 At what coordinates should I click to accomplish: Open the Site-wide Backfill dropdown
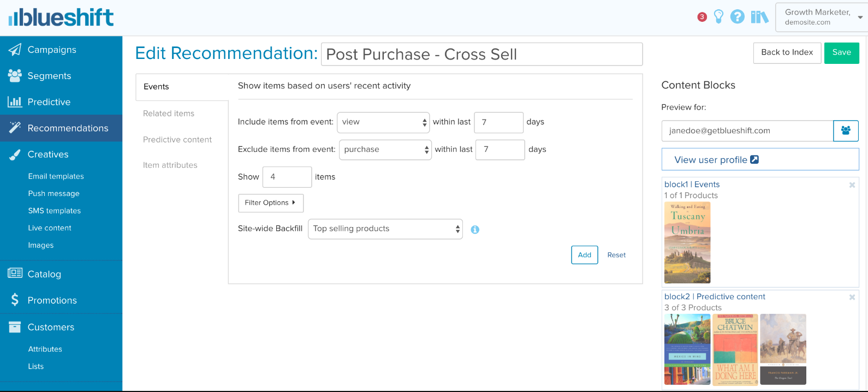point(385,229)
